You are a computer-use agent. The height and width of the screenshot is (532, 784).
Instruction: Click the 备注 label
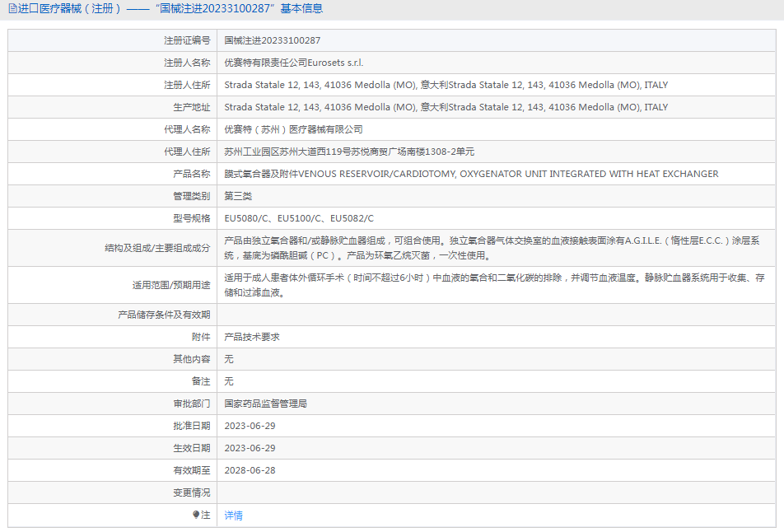pyautogui.click(x=201, y=381)
